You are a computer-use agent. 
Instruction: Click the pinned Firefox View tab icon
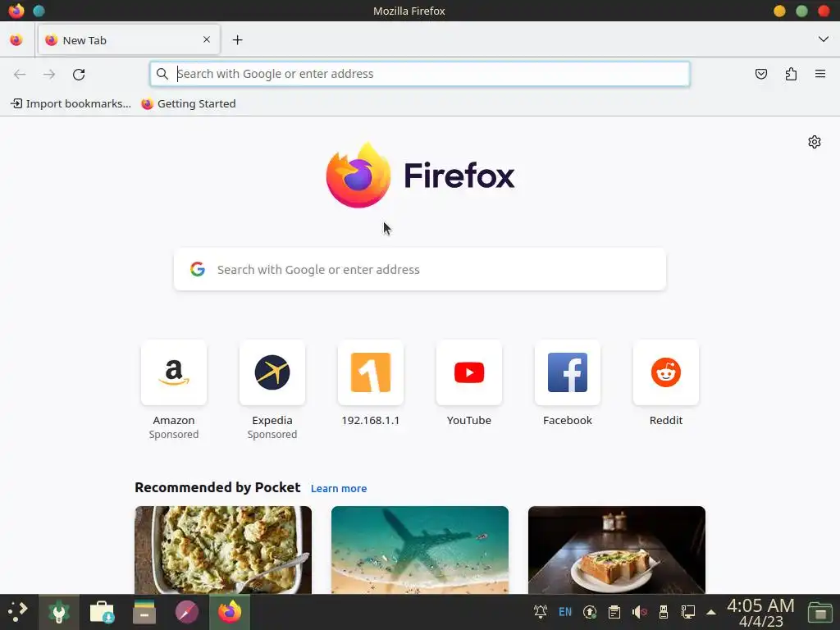tap(16, 40)
